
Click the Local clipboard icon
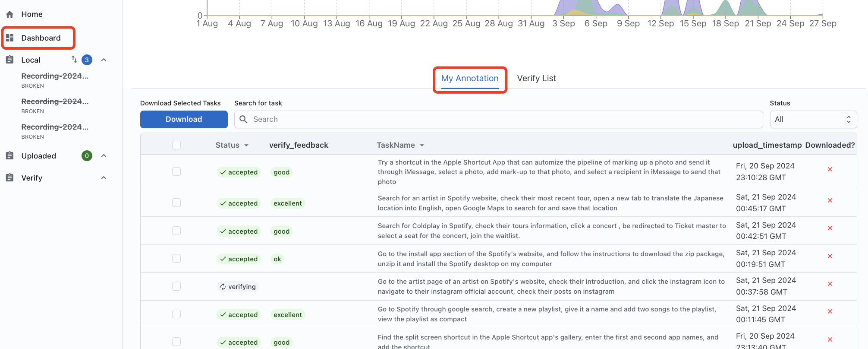(10, 60)
